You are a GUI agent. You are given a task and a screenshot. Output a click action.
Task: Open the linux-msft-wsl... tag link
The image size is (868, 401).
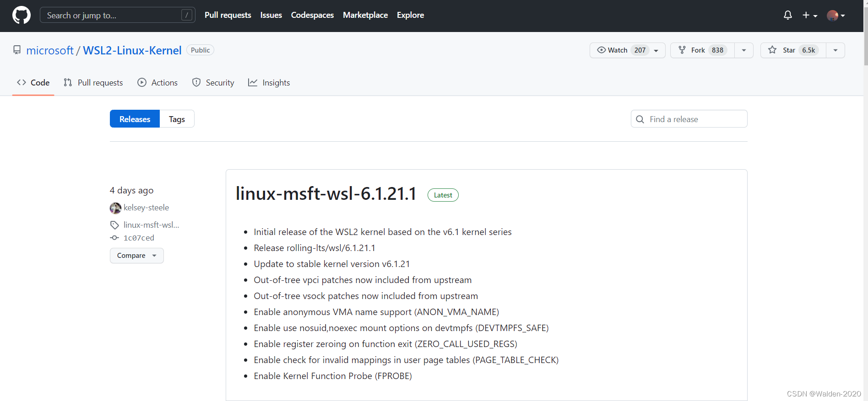(x=151, y=225)
